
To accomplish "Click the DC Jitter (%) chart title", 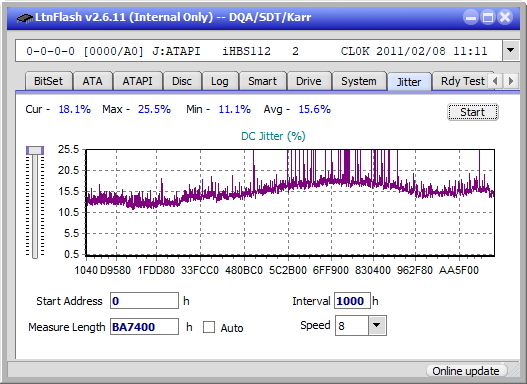I will click(x=273, y=136).
